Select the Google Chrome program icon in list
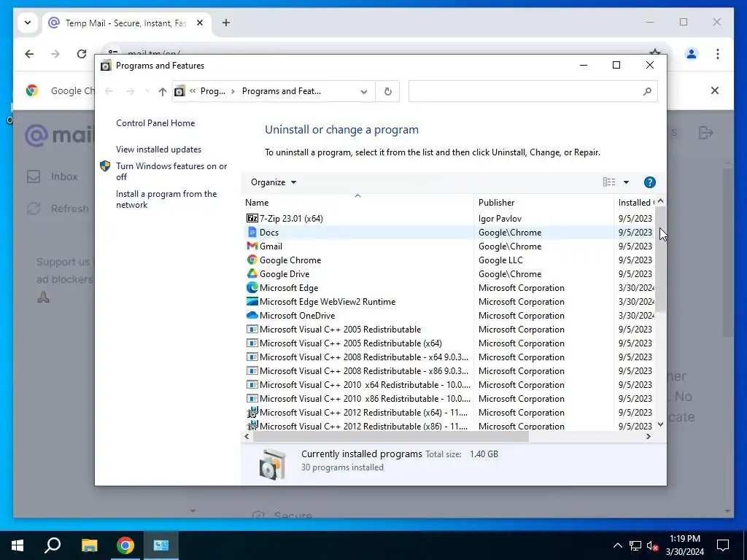 click(252, 260)
